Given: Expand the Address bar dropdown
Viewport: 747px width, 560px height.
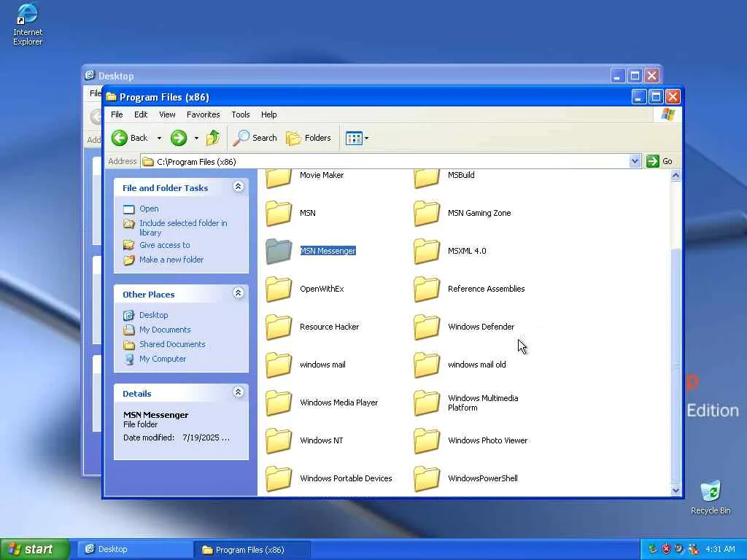Looking at the screenshot, I should (635, 161).
